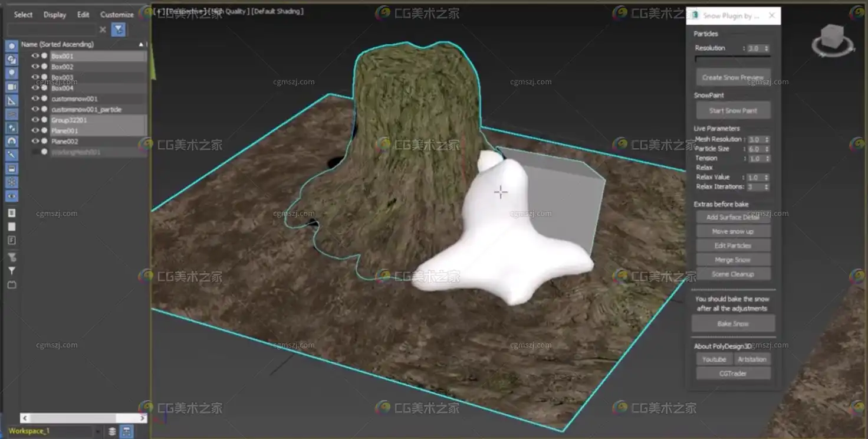Screen dimensions: 868x439
Task: Hide Box003 using its eye icon
Action: [35, 77]
